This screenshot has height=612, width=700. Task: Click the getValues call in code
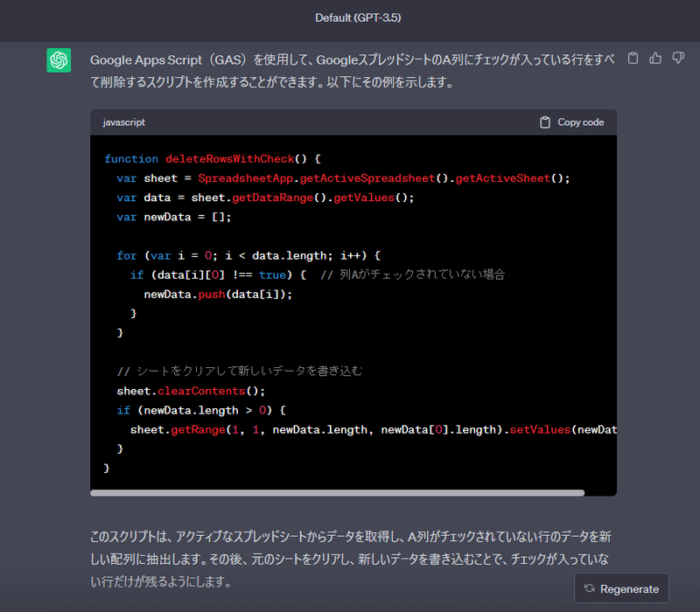[x=364, y=198]
